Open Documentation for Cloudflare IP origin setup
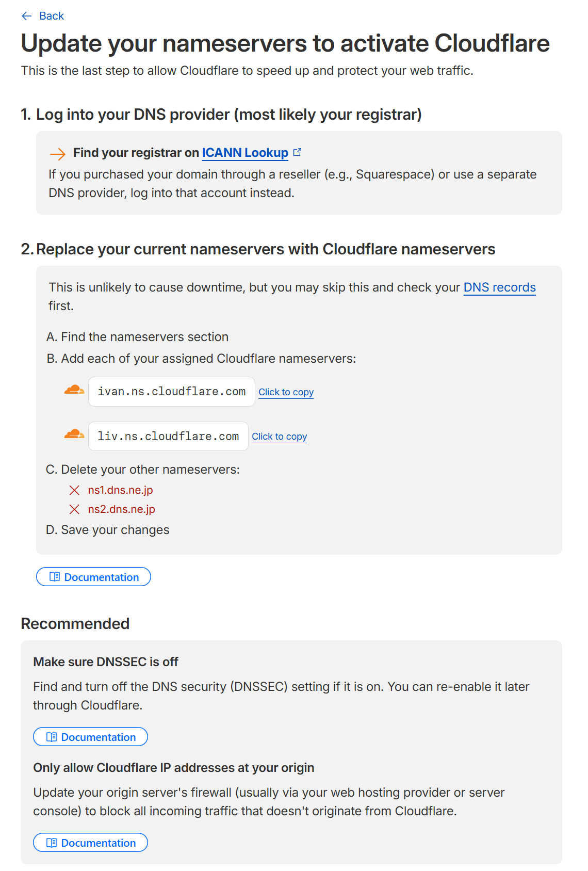Viewport: 588px width, 871px height. tap(90, 842)
